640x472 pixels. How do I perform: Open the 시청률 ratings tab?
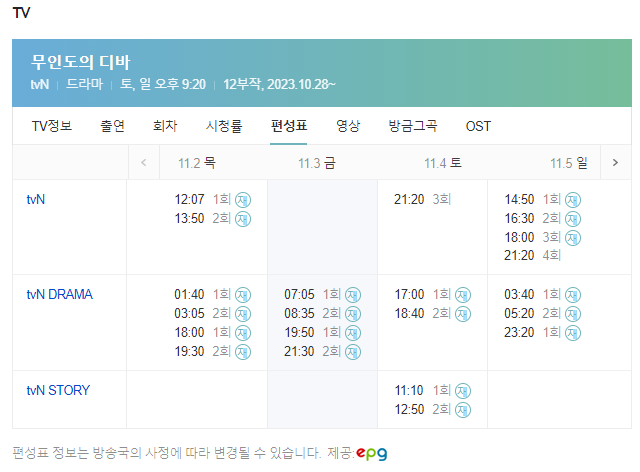pyautogui.click(x=224, y=126)
